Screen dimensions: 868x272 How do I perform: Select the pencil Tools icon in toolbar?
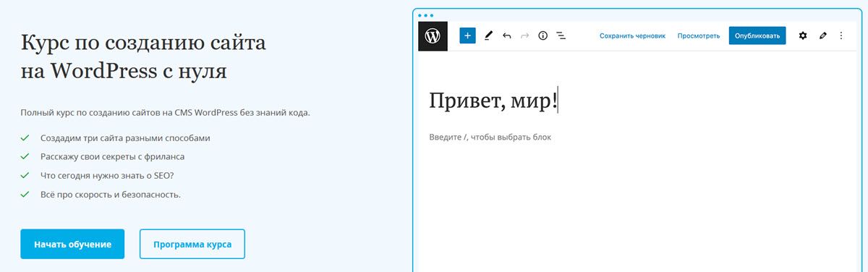pyautogui.click(x=488, y=35)
